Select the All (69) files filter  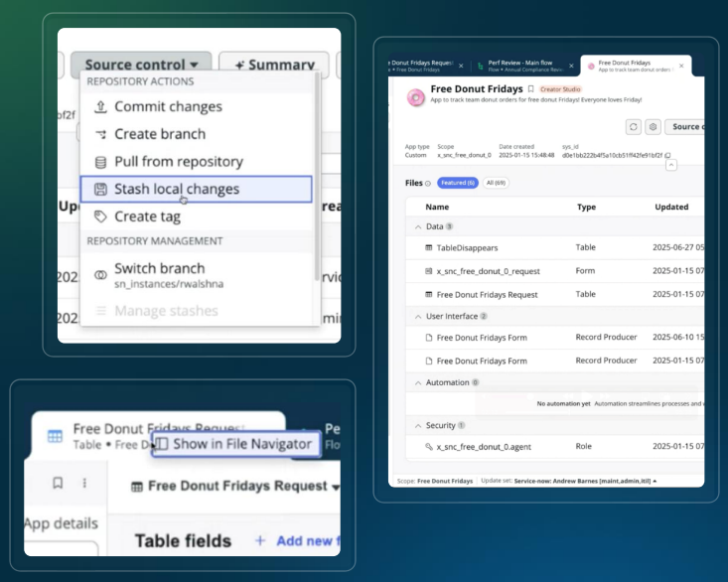pos(495,184)
